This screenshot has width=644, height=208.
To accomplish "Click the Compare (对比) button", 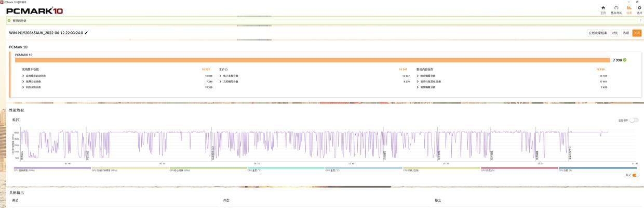I will 615,33.
